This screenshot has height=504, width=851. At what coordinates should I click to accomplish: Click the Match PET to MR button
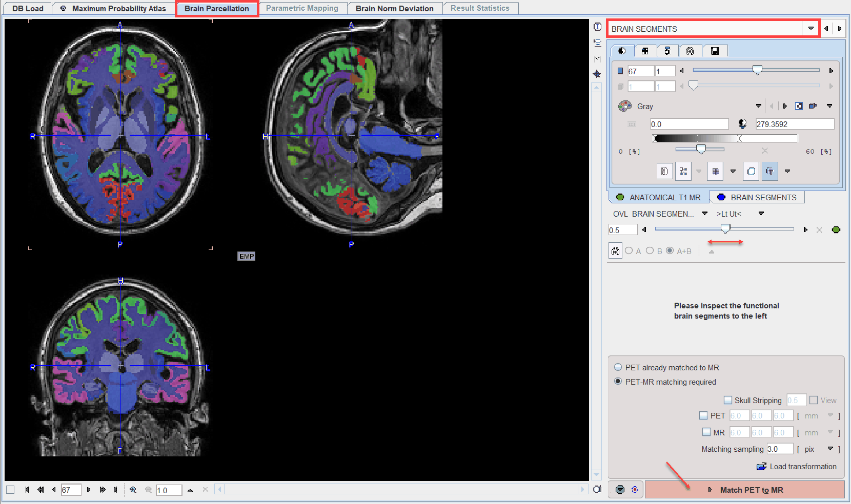click(x=745, y=490)
